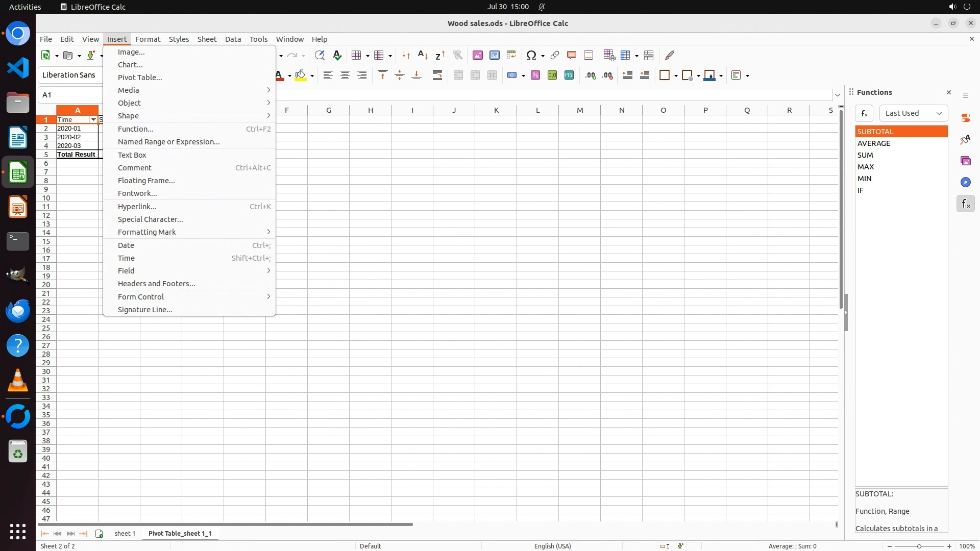Click Sort Ascending toolbar icon
The height and width of the screenshot is (551, 980).
click(x=423, y=55)
